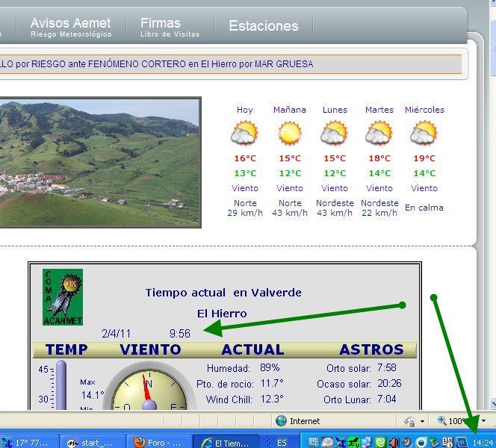Click the Internet zone globe icon
The width and height of the screenshot is (496, 448).
[x=281, y=421]
